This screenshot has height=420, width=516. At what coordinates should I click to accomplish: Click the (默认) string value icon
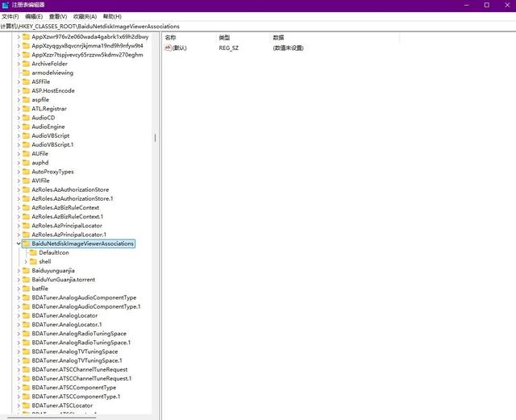[x=168, y=48]
